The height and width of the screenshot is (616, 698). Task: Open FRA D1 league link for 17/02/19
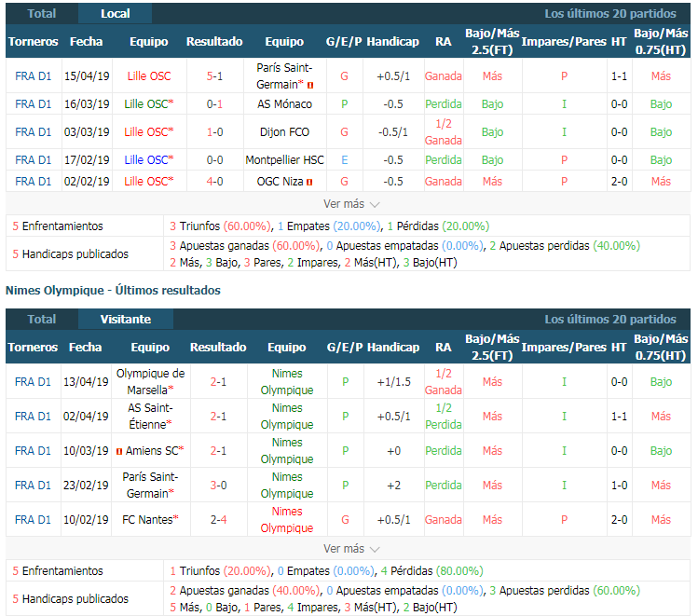coord(33,159)
